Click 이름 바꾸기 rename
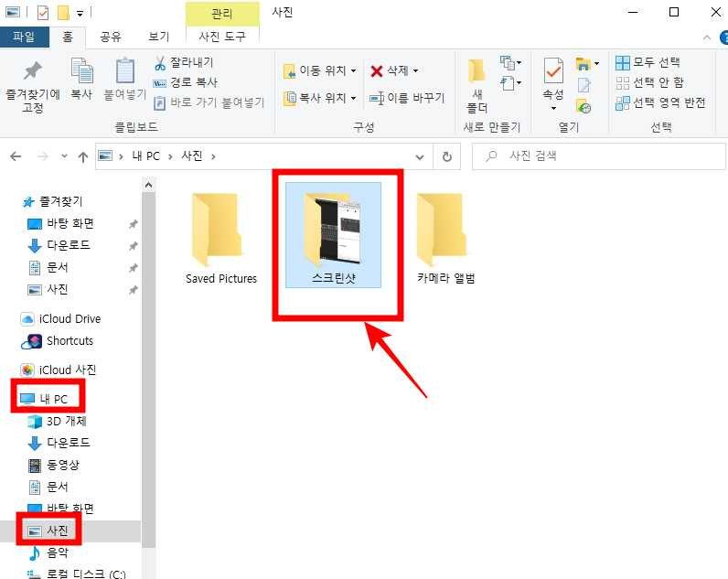 click(407, 98)
